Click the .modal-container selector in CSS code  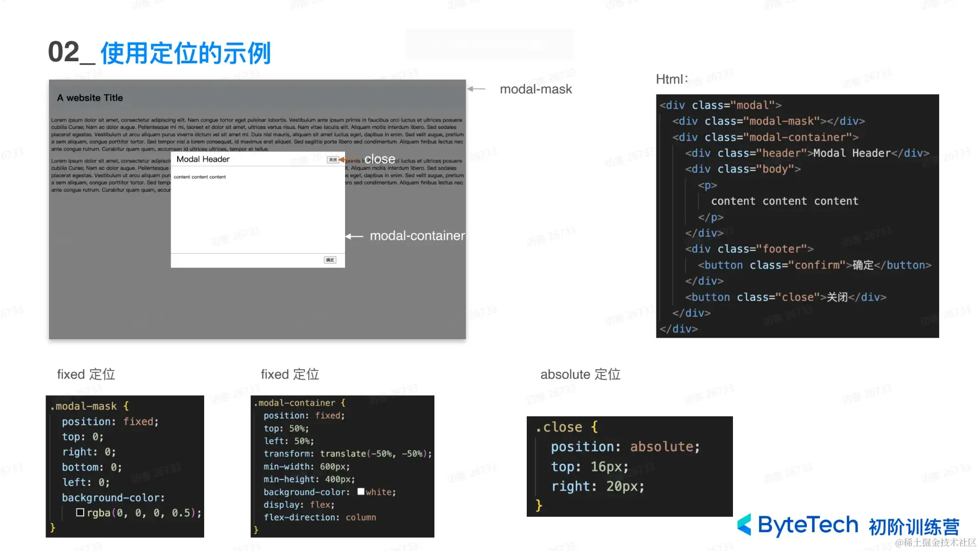pyautogui.click(x=295, y=403)
